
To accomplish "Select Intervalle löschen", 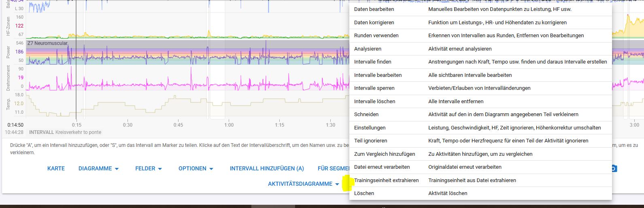I will click(480, 102).
